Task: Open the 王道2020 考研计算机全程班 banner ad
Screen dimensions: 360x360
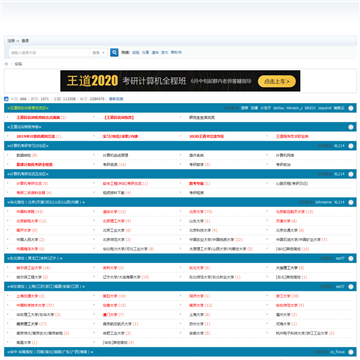Action: [x=180, y=81]
